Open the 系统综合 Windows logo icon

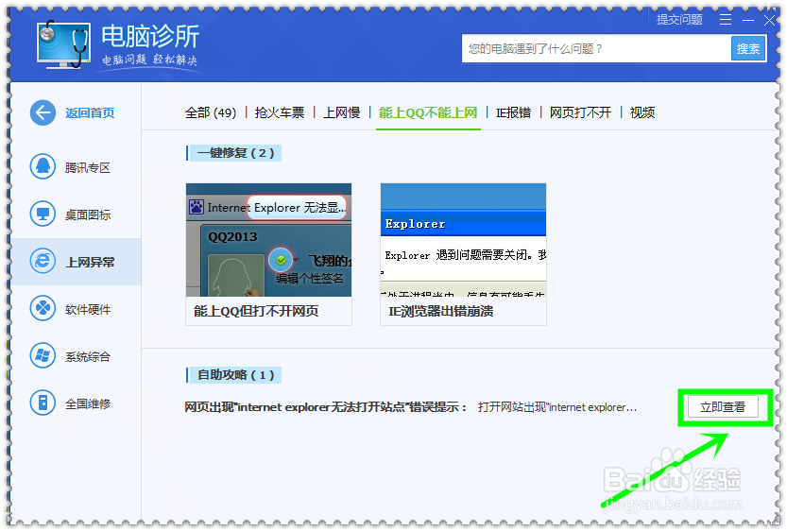click(43, 355)
